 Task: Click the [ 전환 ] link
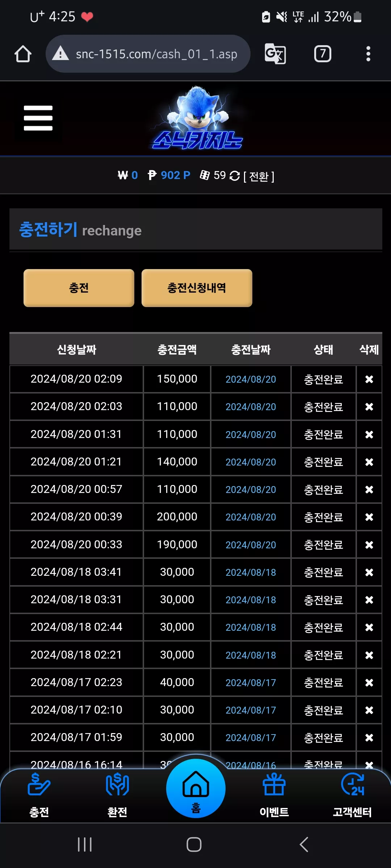pyautogui.click(x=259, y=176)
